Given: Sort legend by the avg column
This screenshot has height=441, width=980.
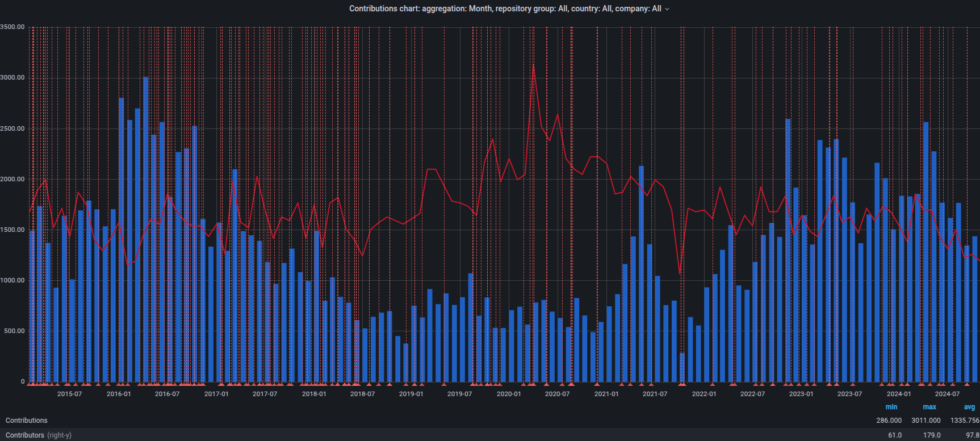Looking at the screenshot, I should point(969,407).
